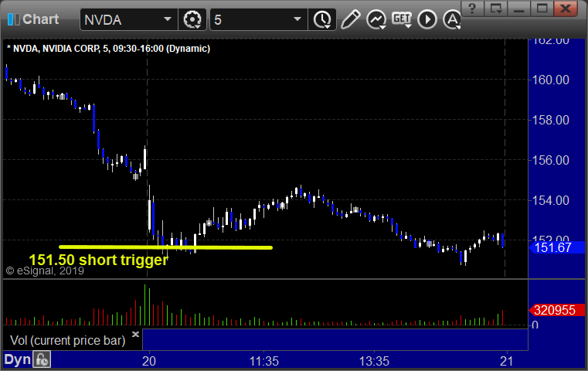Click the symbol settings gear icon
588x371 pixels.
pos(192,19)
